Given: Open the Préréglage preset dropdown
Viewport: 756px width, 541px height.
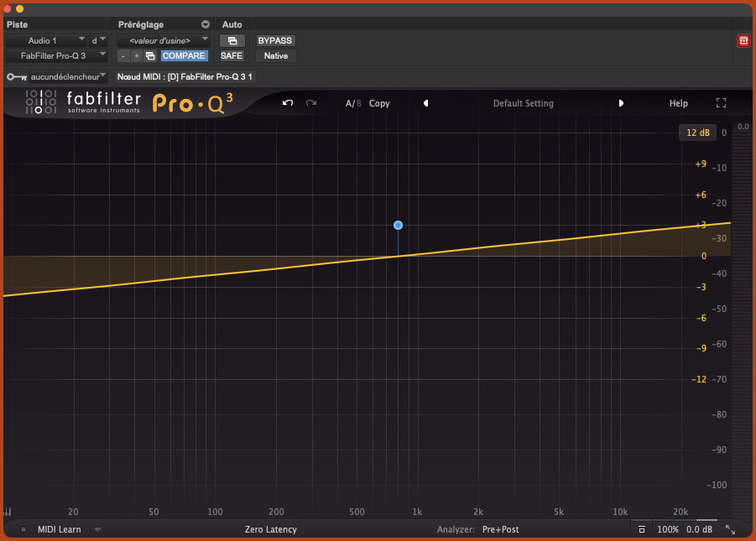Looking at the screenshot, I should point(164,39).
